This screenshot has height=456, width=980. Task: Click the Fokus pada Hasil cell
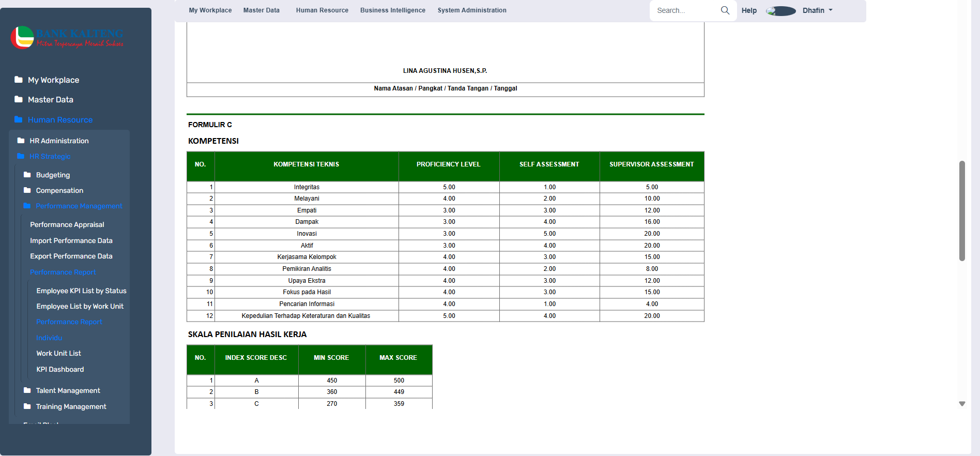[x=307, y=292]
